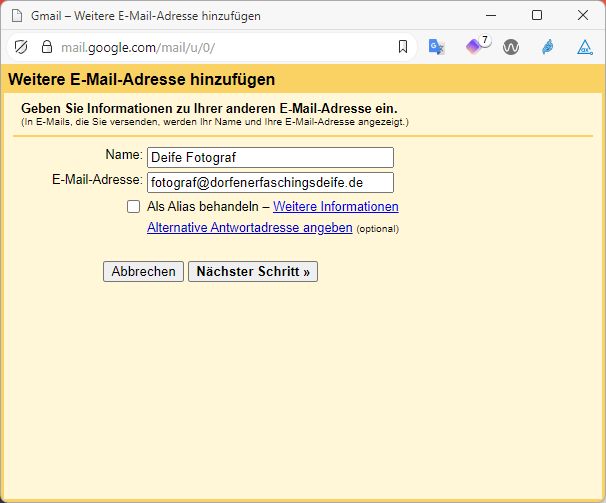
Task: Click 'Alternative Antwortadresse angeben' link
Action: (x=249, y=228)
